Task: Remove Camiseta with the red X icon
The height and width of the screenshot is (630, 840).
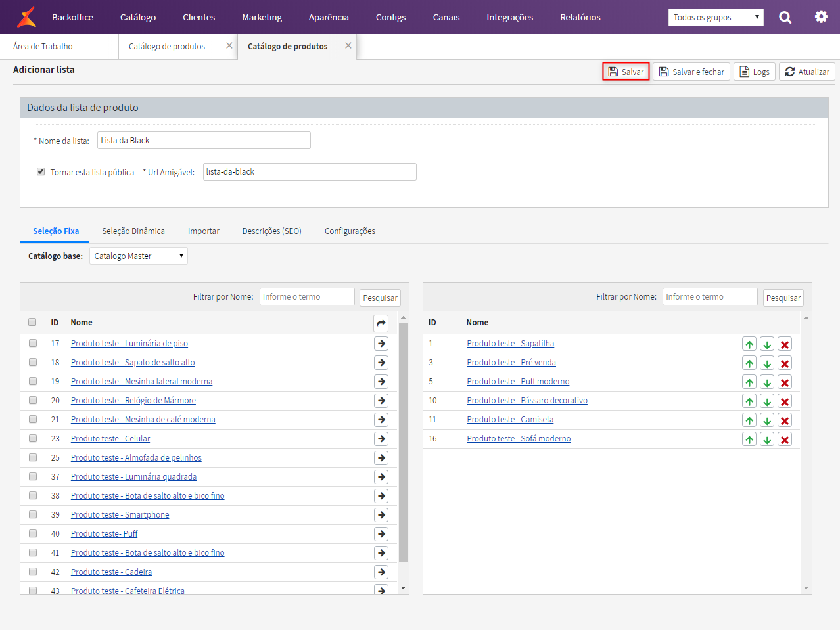Action: 785,420
